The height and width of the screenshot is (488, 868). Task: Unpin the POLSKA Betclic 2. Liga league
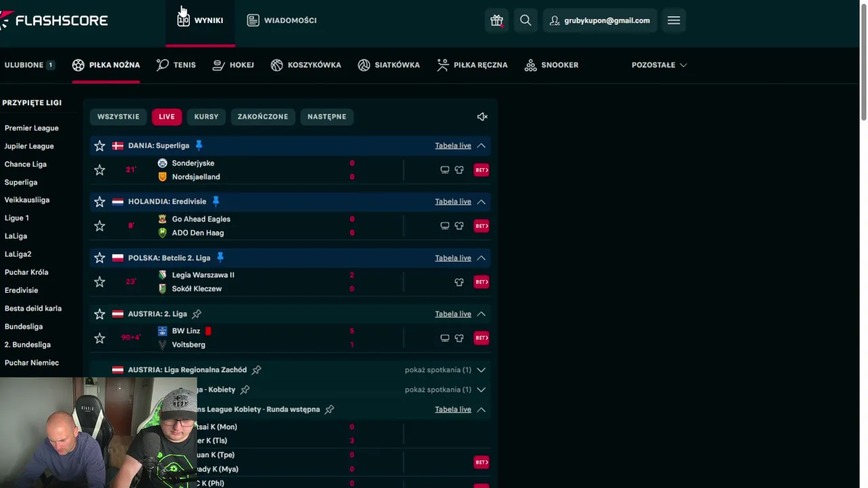coord(220,258)
